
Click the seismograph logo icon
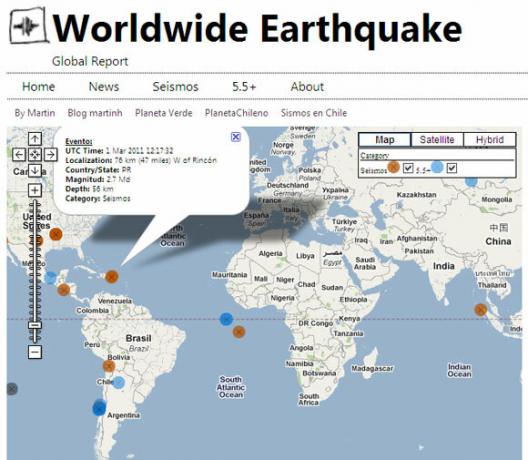28,26
